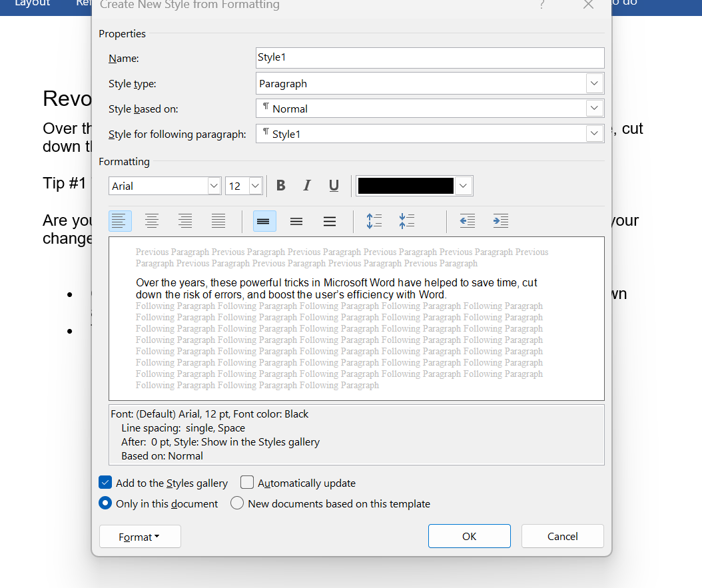Open the Format button menu
The width and height of the screenshot is (702, 588).
click(x=140, y=537)
